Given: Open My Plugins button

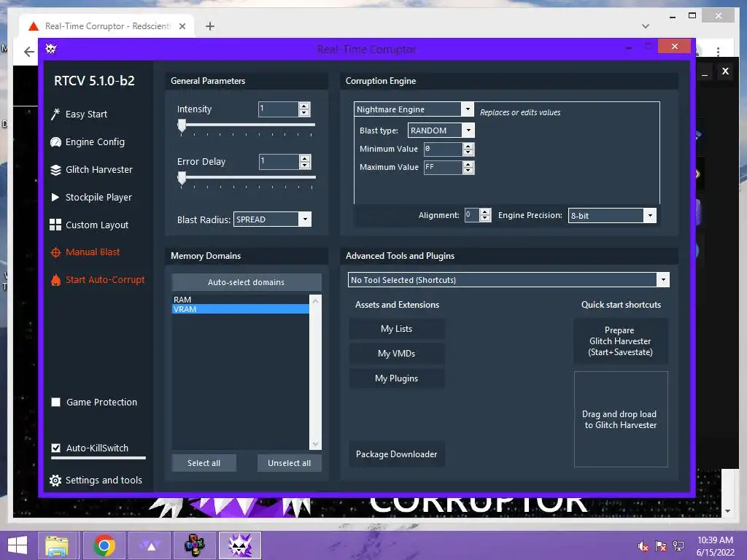Looking at the screenshot, I should tap(396, 378).
